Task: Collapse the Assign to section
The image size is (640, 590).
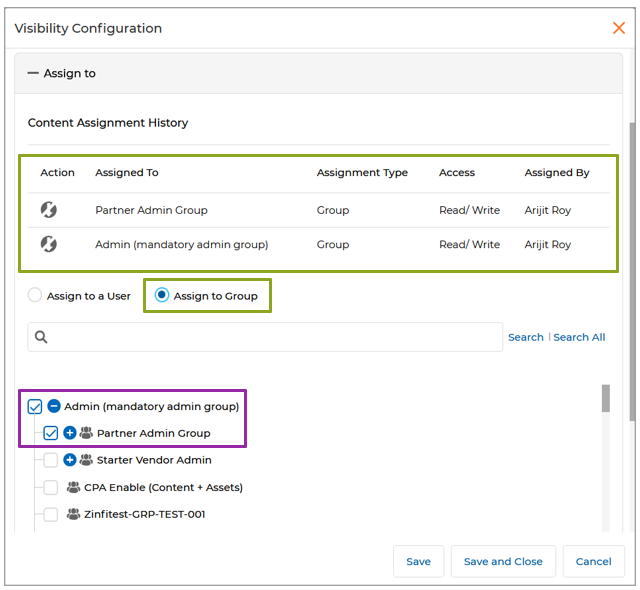Action: pos(33,74)
